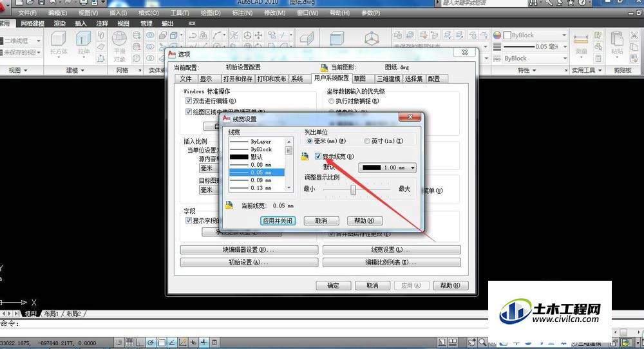Image resolution: width=644 pixels, height=349 pixels.
Task: Click the calculator icon in utilities panel
Action: 598,58
